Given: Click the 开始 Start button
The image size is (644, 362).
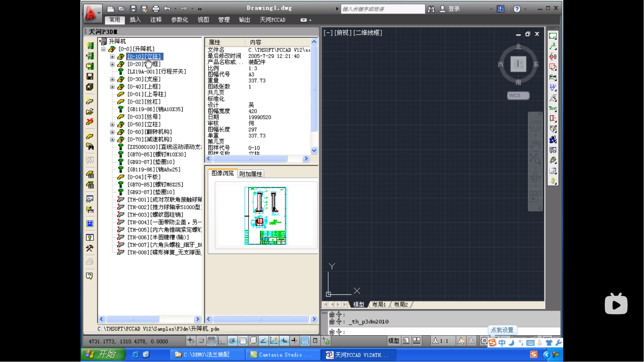Looking at the screenshot, I should 103,354.
